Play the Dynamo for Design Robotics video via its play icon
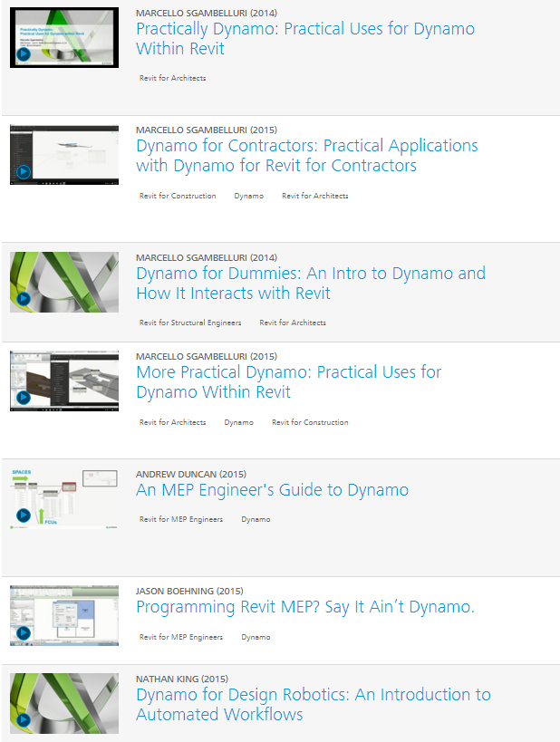 pos(24,719)
